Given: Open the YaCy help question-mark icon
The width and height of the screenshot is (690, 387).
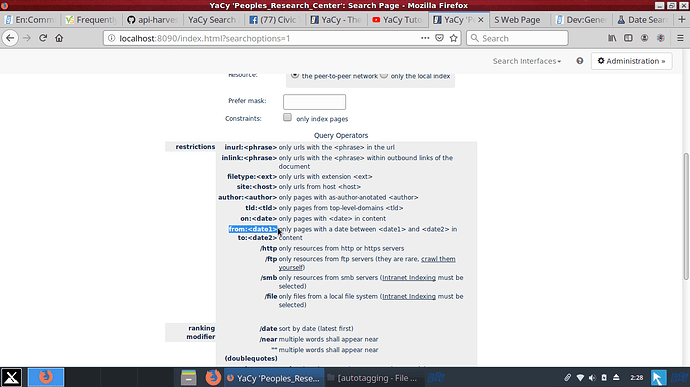Looking at the screenshot, I should (x=580, y=61).
